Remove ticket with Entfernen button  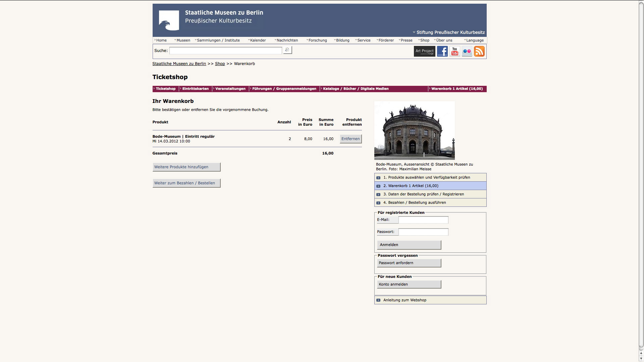351,139
